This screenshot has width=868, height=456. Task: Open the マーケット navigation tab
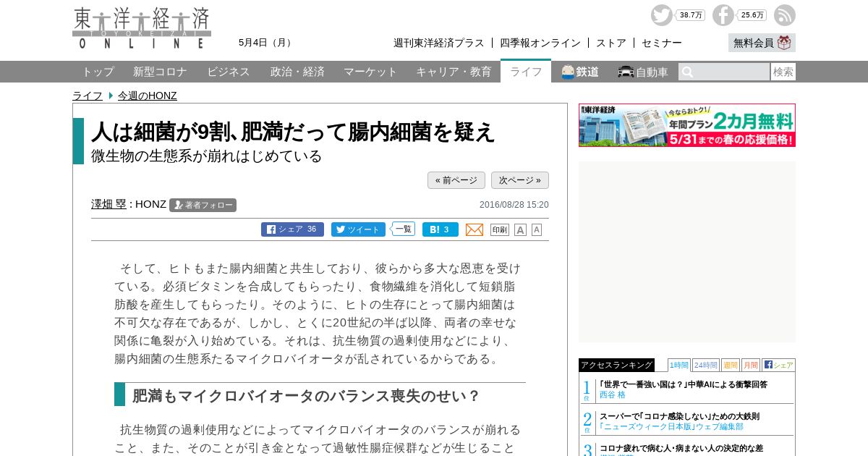(370, 72)
